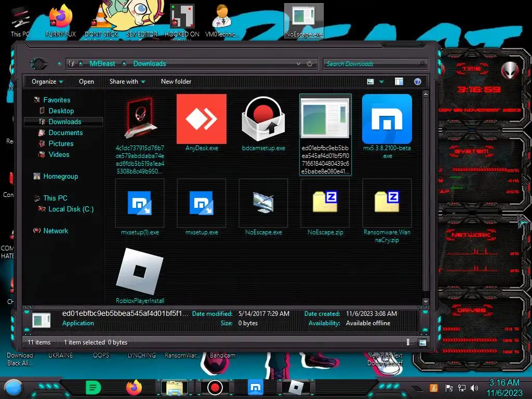Screen dimensions: 532x399
Task: Switch to large icons view in status bar
Action: coord(423,342)
